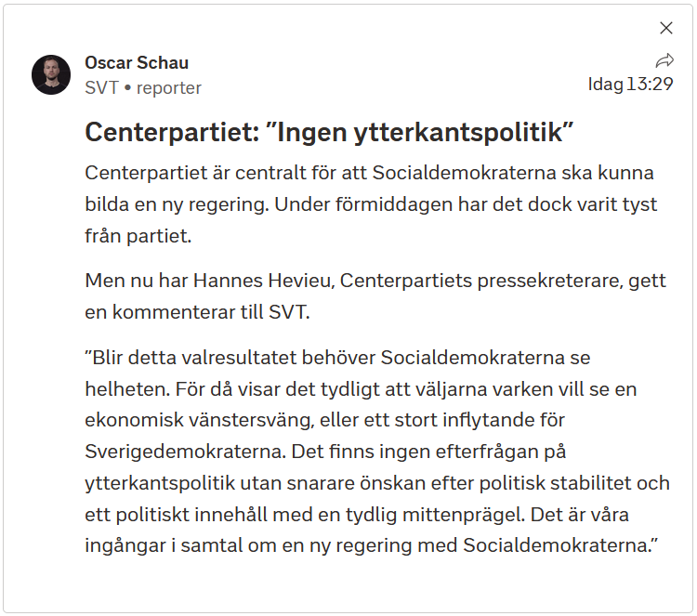Click 'ekonomisk vänstersväng' in the quote
The width and height of the screenshot is (697, 616).
point(200,421)
